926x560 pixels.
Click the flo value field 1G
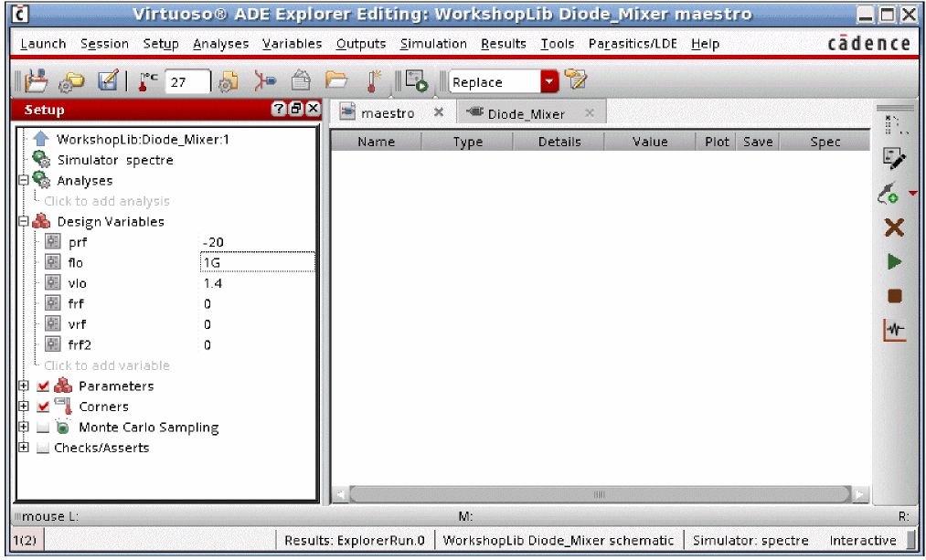tap(258, 262)
